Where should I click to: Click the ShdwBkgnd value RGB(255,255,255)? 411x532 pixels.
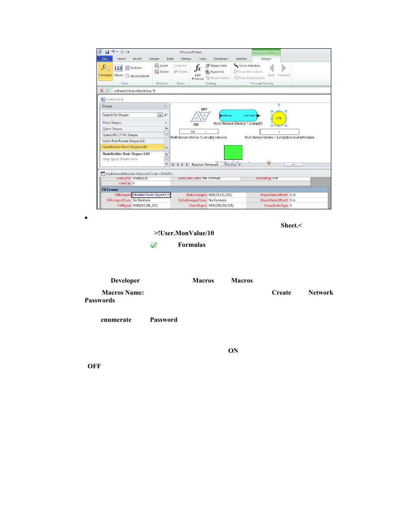[221, 205]
